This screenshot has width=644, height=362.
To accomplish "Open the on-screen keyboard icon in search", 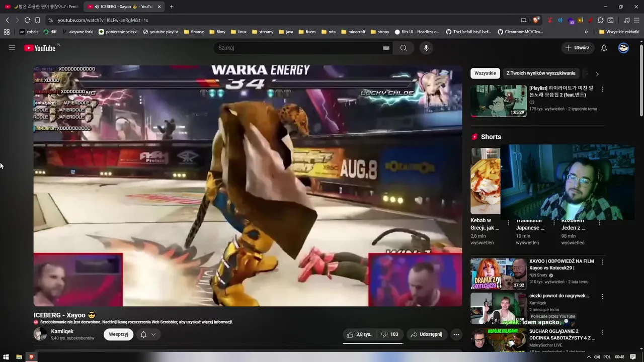I will coord(386,48).
